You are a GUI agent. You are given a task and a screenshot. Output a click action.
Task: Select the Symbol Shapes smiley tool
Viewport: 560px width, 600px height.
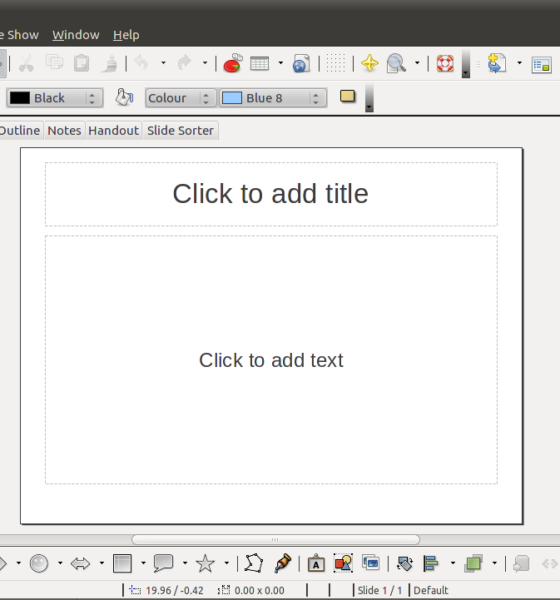click(x=39, y=563)
